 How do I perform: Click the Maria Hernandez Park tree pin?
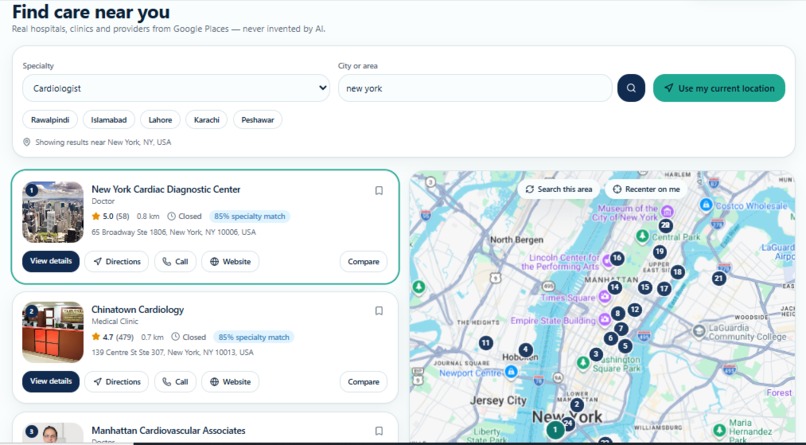coord(720,430)
